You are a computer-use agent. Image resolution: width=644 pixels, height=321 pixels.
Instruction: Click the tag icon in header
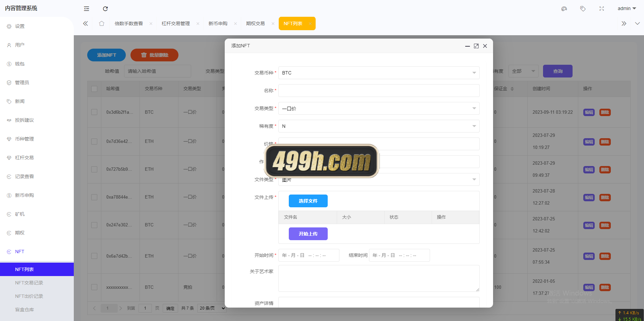click(x=583, y=9)
